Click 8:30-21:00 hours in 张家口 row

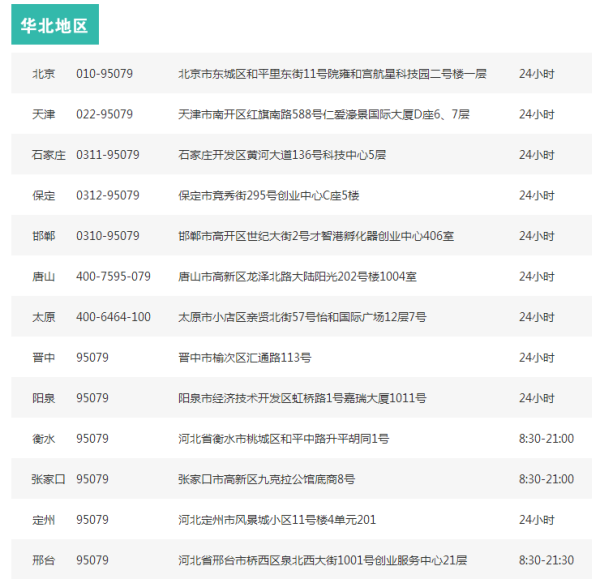(x=546, y=479)
